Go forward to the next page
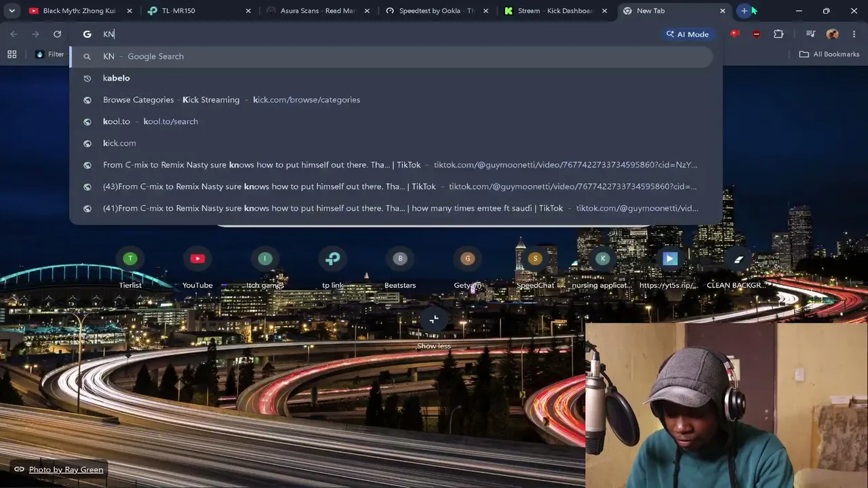 click(35, 34)
